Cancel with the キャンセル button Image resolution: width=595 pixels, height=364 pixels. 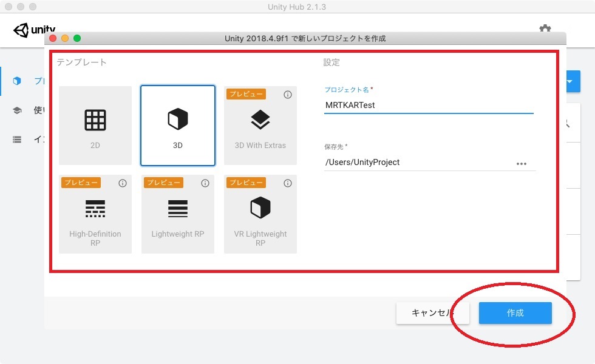point(432,313)
